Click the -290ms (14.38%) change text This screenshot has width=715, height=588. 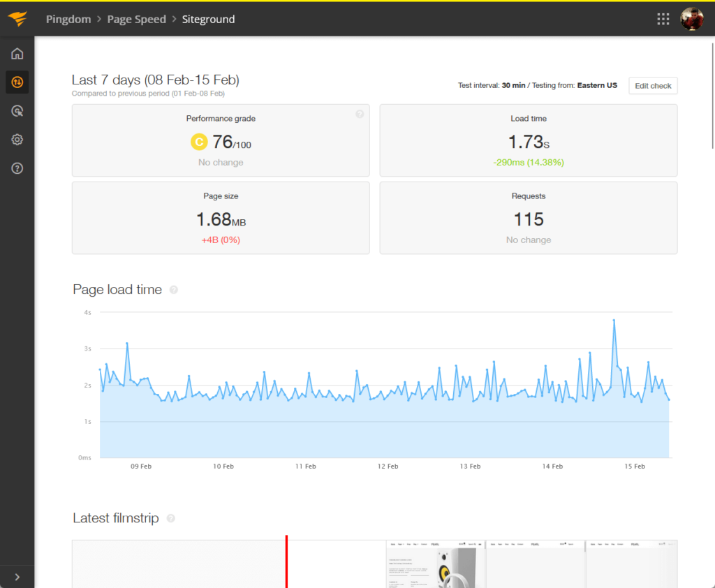(529, 163)
